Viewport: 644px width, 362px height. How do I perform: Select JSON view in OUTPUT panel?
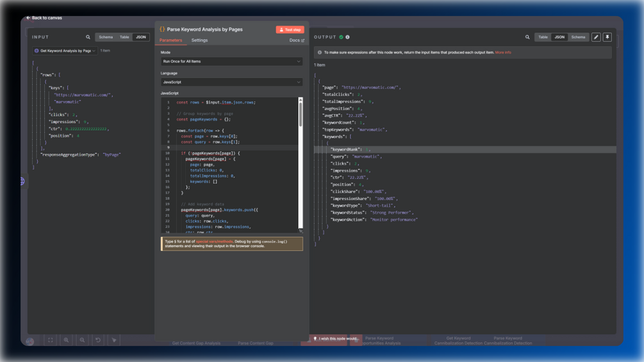pos(559,37)
